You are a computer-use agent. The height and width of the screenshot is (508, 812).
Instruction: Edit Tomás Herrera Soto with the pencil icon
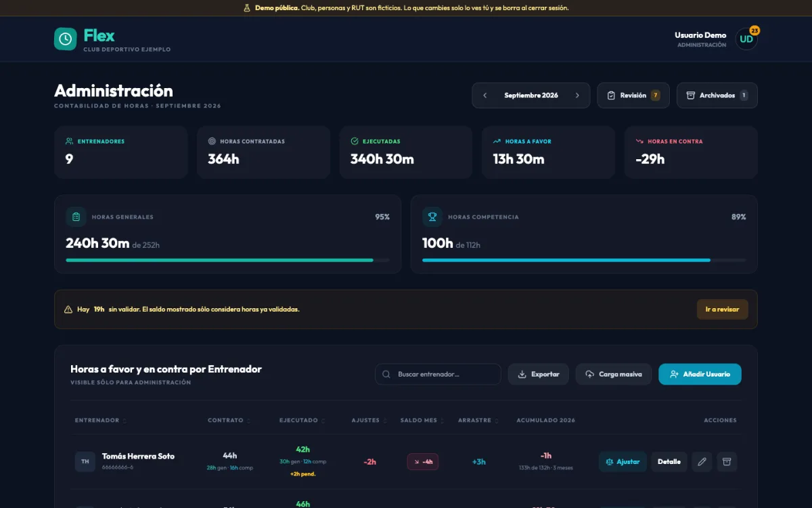(x=702, y=462)
